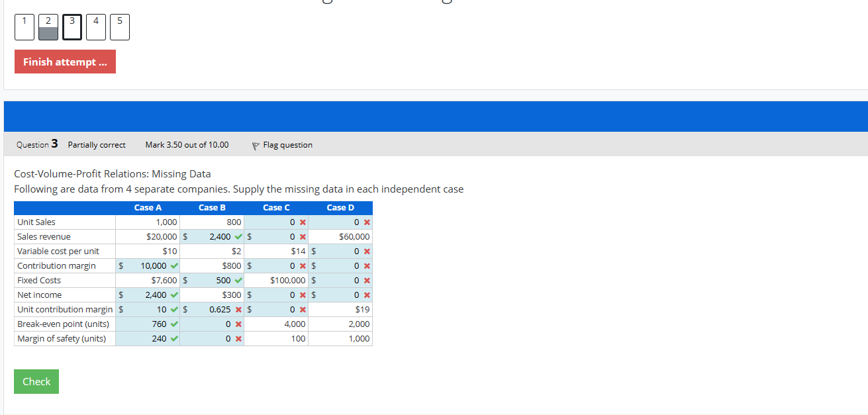Click Case B contribution margin $800
Image resolution: width=868 pixels, height=415 pixels.
tap(232, 265)
